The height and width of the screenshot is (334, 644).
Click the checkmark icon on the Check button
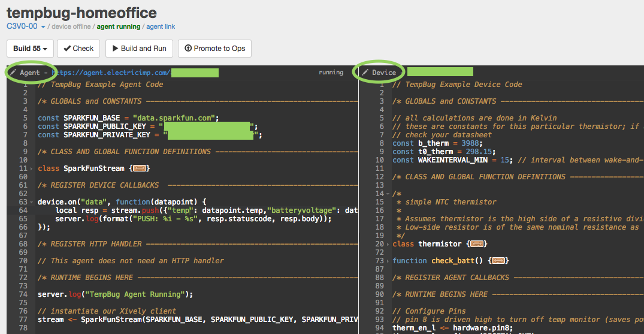point(67,49)
